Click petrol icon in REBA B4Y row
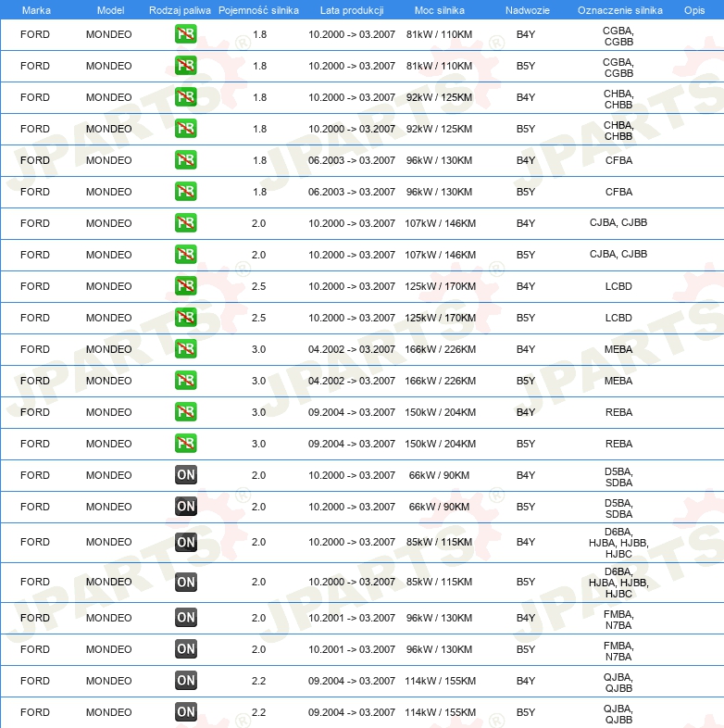724x728 pixels. pyautogui.click(x=186, y=412)
